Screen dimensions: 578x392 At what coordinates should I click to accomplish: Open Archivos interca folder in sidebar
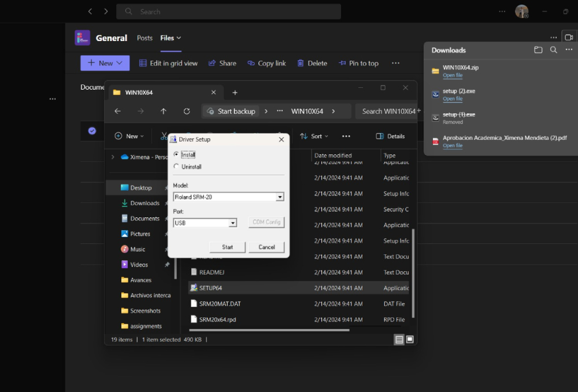click(x=150, y=295)
